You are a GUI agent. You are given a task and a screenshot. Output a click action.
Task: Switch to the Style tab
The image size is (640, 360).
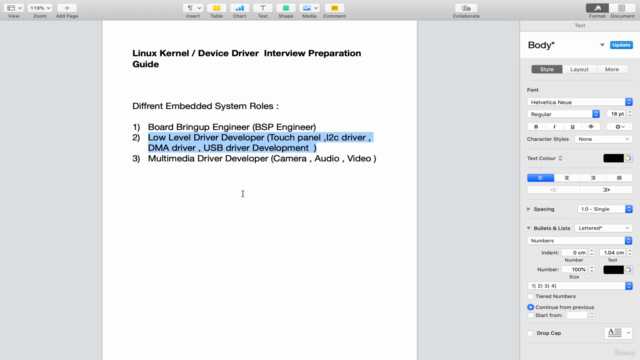(547, 69)
